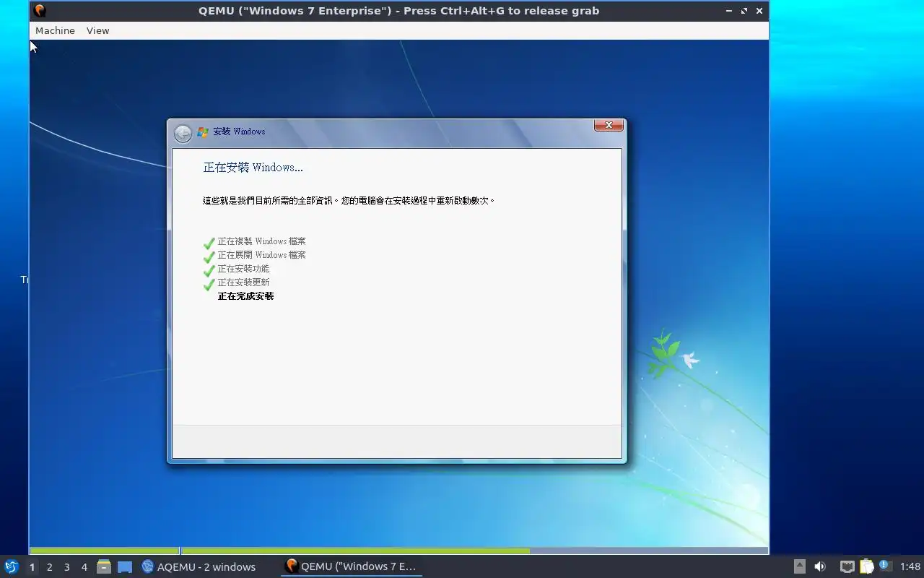Open the Lubuntu start menu
This screenshot has height=578, width=924.
click(11, 566)
